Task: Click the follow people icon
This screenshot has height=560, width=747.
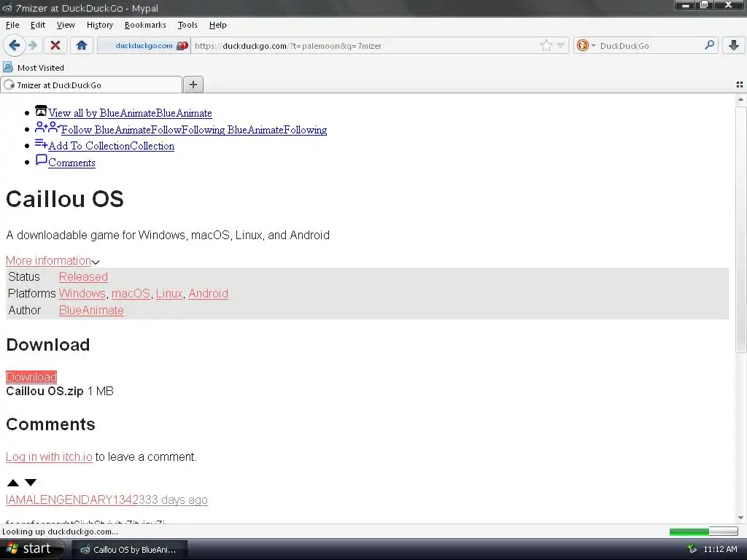Action: click(x=47, y=127)
